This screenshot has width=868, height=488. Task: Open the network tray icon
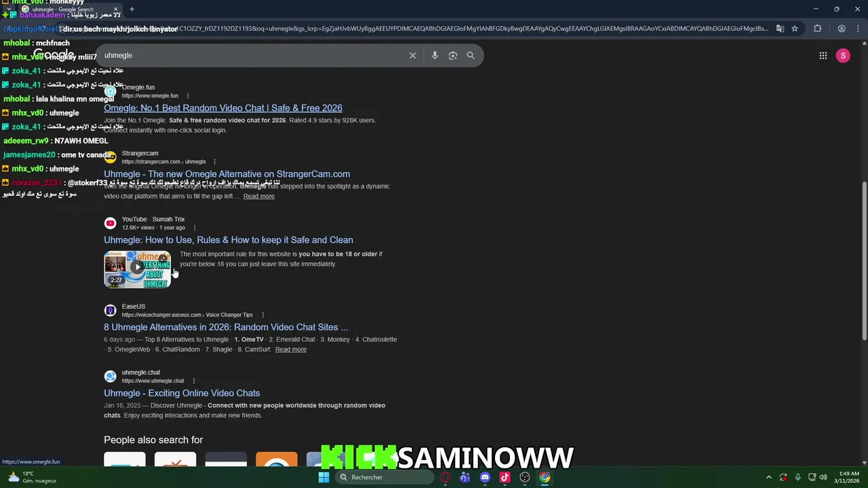tap(812, 477)
